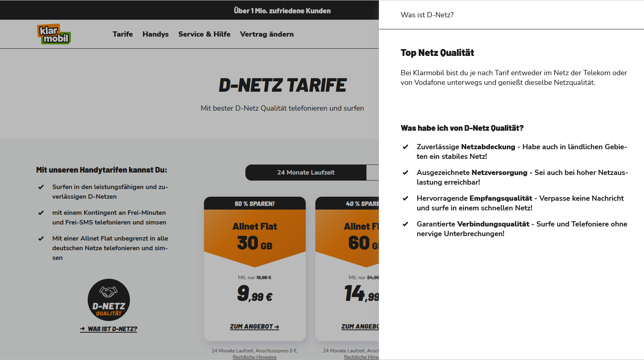Open the Tarife menu

(x=123, y=34)
